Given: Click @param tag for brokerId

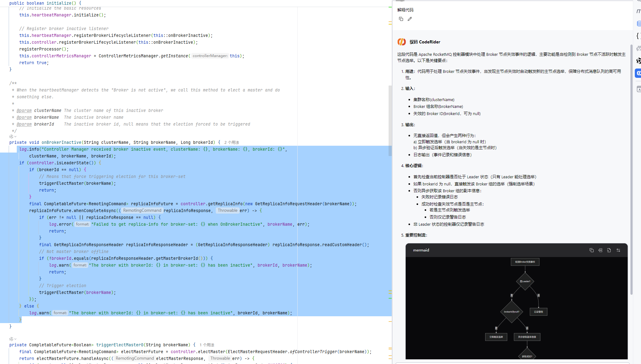Looking at the screenshot, I should pyautogui.click(x=24, y=124).
